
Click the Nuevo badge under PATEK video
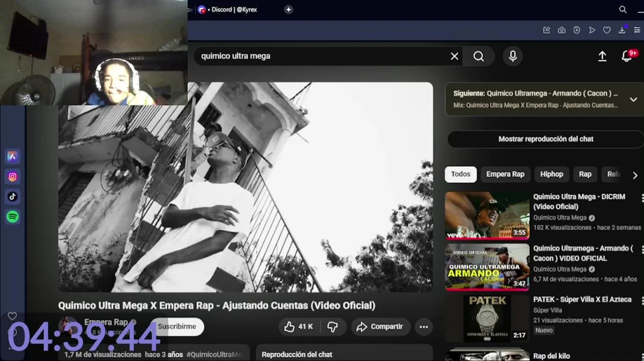point(544,330)
